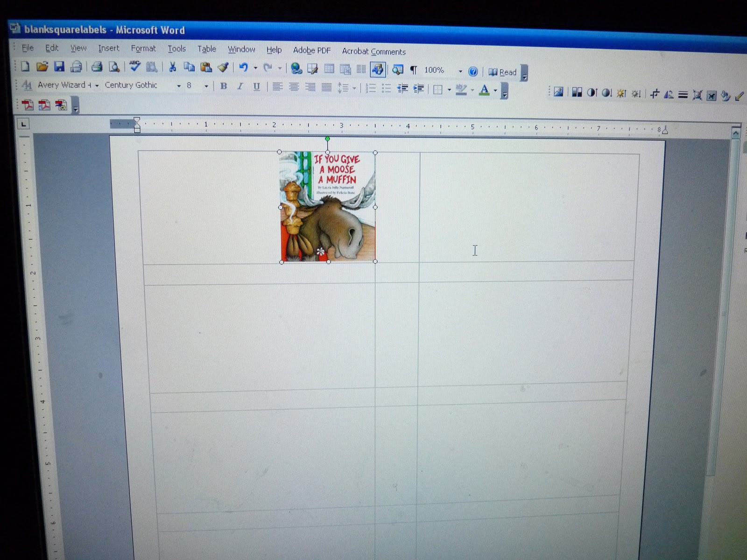Open the Adobe PDF menu
This screenshot has height=560, width=747.
click(311, 50)
